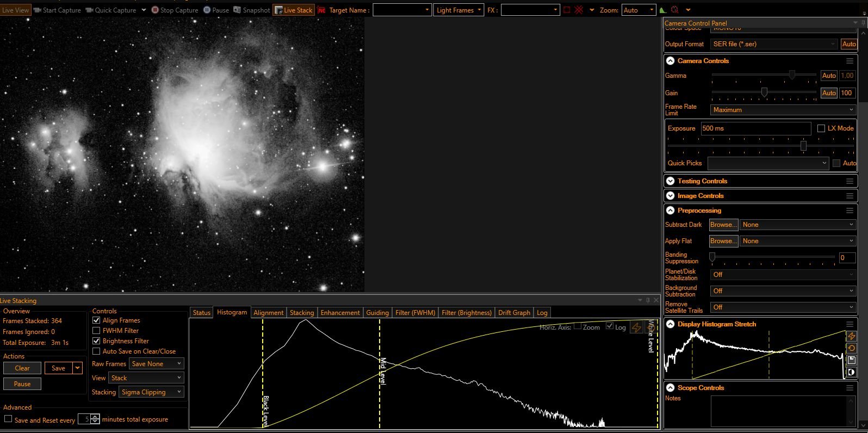Tick the Save and Reset every checkbox
This screenshot has height=433, width=868.
tap(8, 419)
